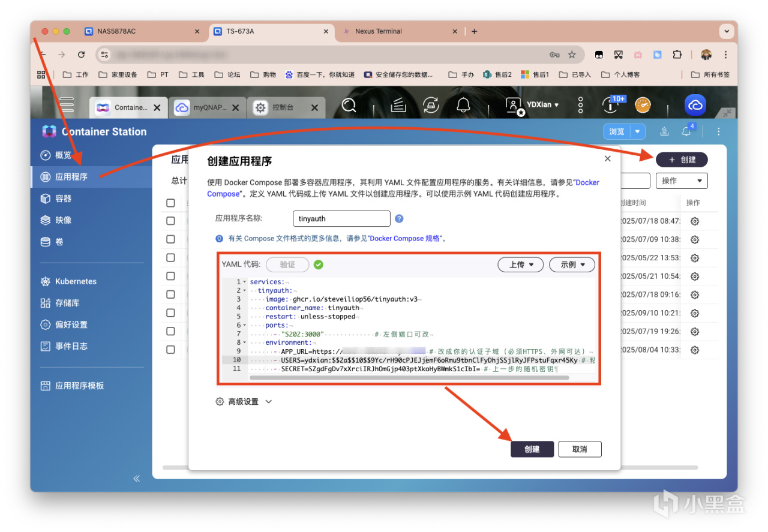Click the browser reload icon
The image size is (768, 532).
pyautogui.click(x=81, y=55)
